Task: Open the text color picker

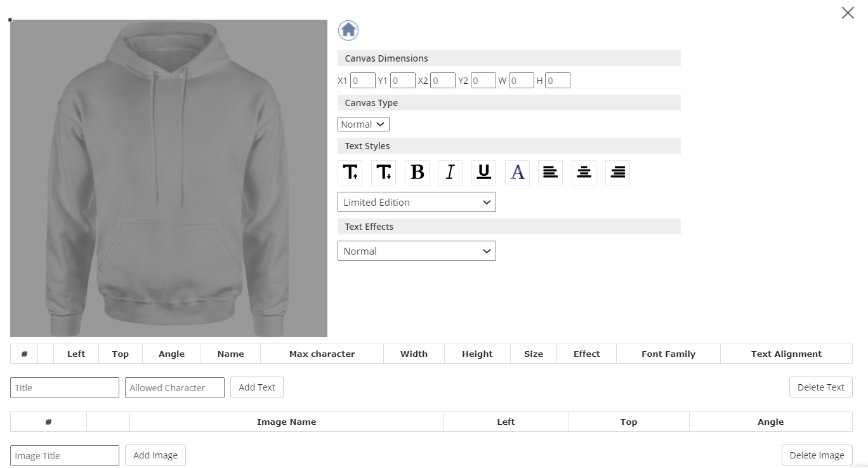Action: click(517, 172)
